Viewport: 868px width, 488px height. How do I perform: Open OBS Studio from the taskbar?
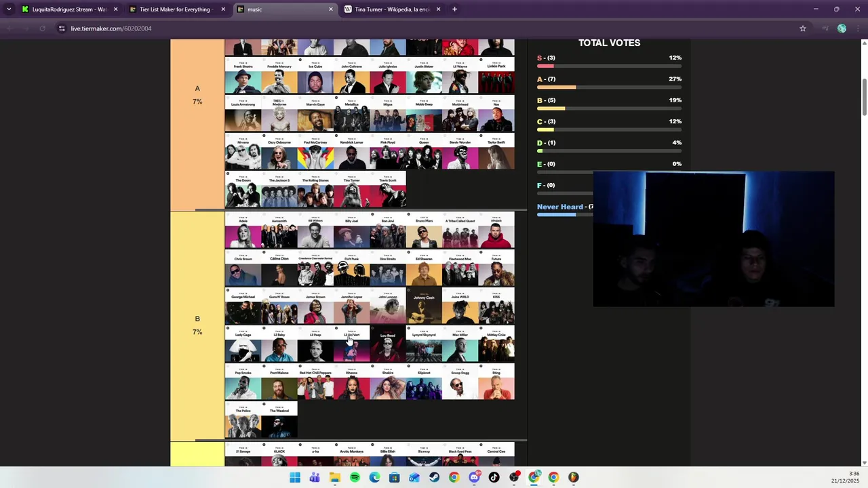click(x=514, y=477)
